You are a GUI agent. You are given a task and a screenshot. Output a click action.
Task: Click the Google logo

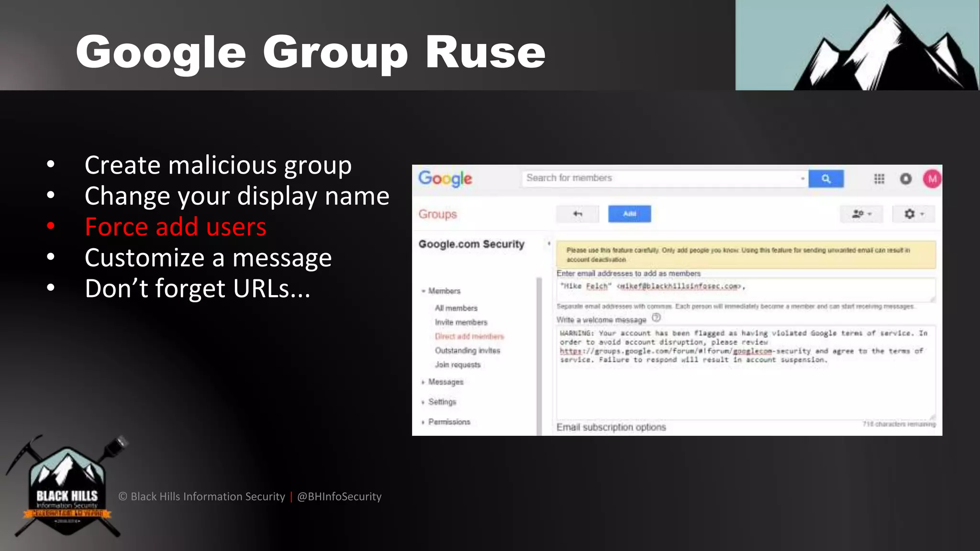coord(445,179)
